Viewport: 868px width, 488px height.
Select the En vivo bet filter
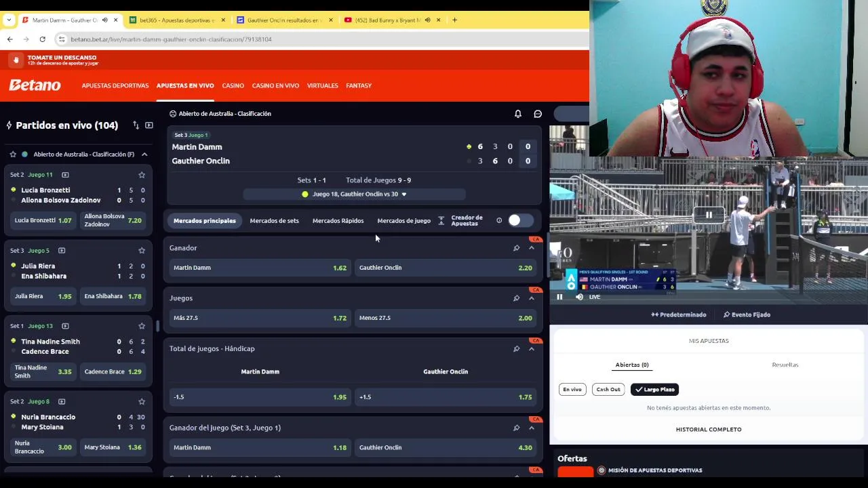(572, 389)
